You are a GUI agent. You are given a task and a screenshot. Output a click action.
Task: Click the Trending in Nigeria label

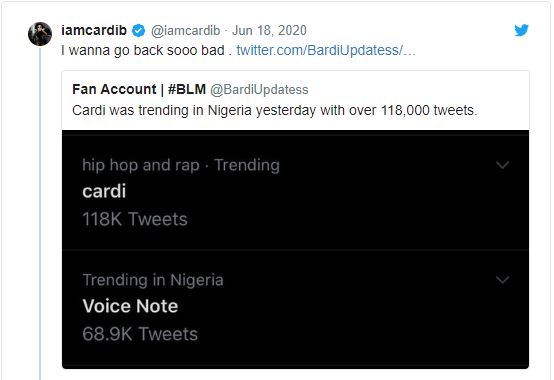coord(153,280)
